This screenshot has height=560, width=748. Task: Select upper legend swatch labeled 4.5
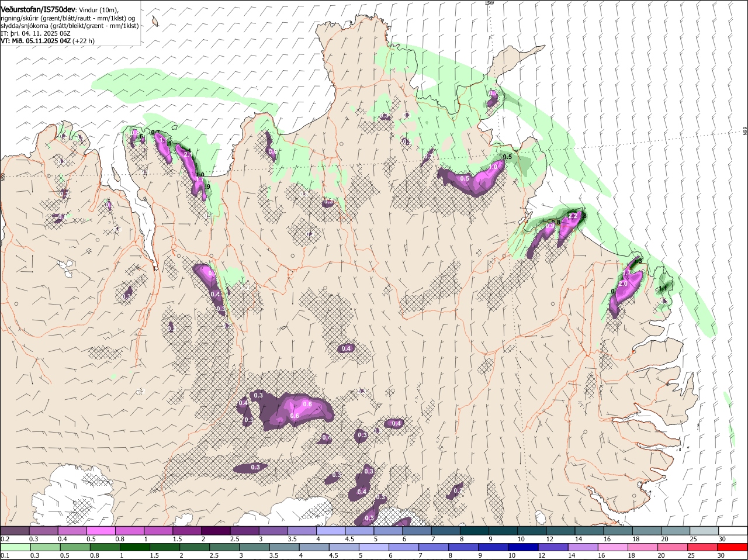pyautogui.click(x=359, y=530)
